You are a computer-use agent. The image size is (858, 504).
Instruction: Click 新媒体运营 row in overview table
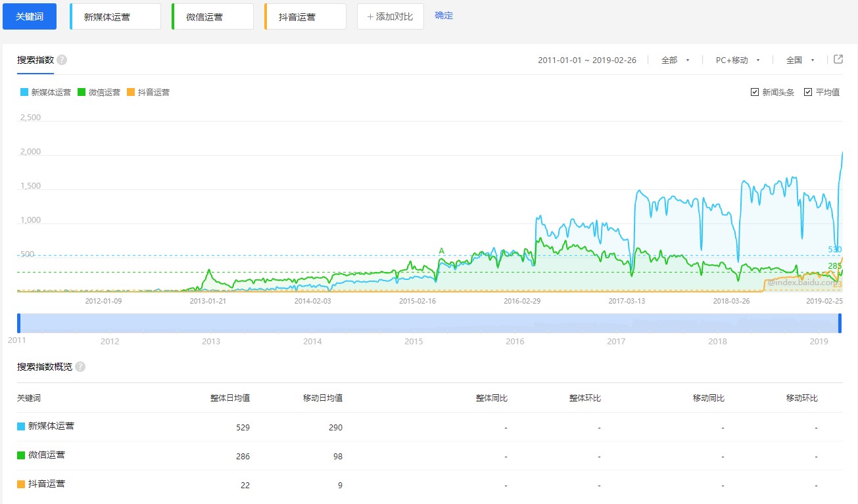point(429,427)
